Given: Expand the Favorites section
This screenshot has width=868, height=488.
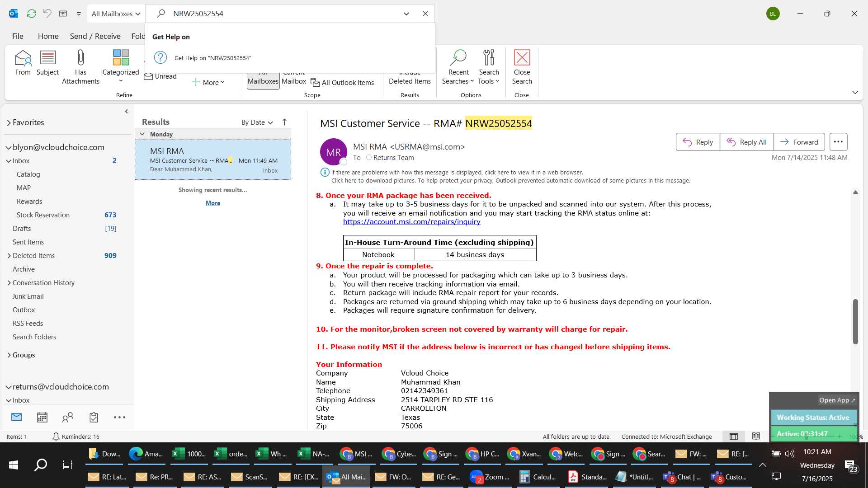Looking at the screenshot, I should coord(9,122).
